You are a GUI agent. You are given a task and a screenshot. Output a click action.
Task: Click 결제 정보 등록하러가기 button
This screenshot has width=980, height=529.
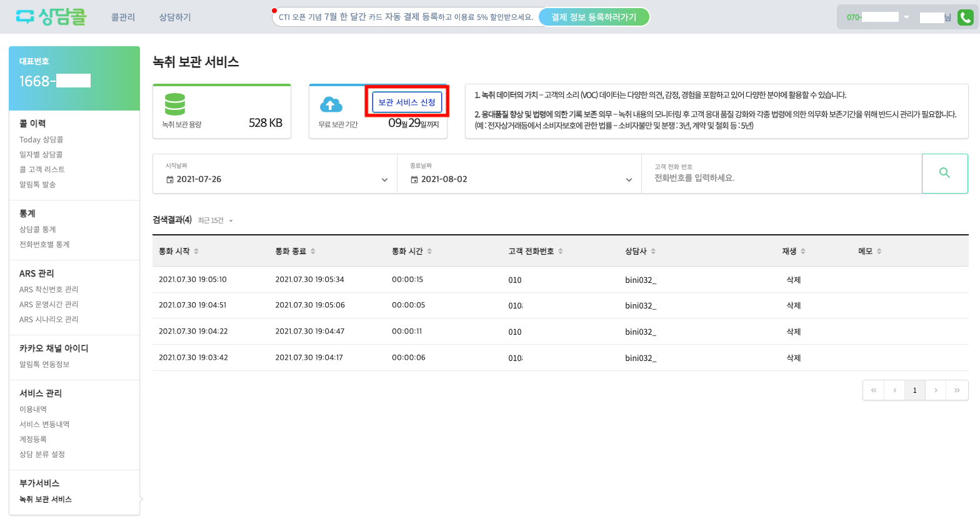(593, 17)
